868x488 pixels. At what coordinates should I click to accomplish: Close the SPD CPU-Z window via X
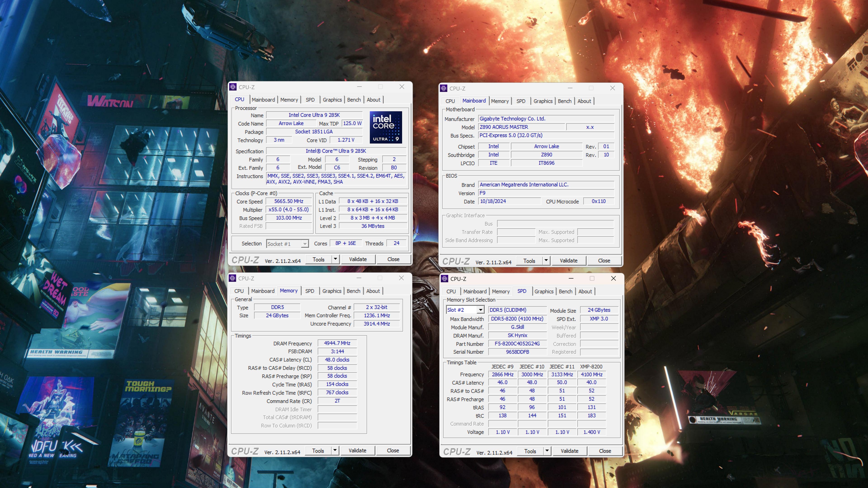click(x=614, y=278)
